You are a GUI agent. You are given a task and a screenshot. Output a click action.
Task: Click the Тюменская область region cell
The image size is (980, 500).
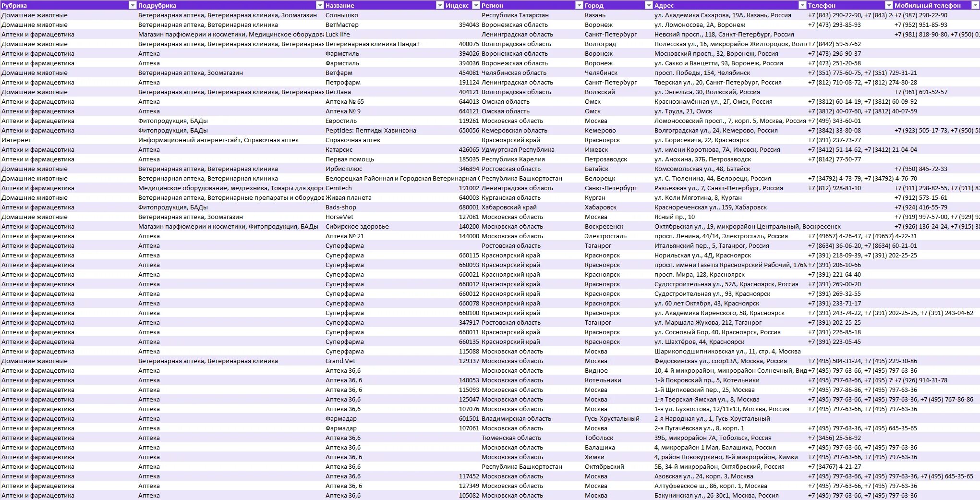point(532,438)
